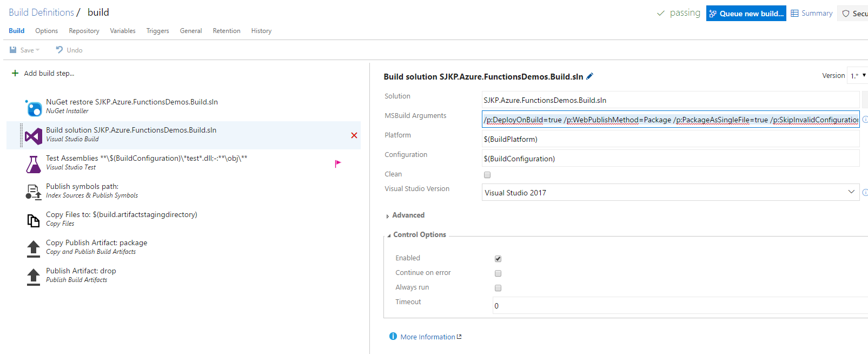Image resolution: width=868 pixels, height=354 pixels.
Task: Click into the Configuration input field
Action: [x=671, y=159]
